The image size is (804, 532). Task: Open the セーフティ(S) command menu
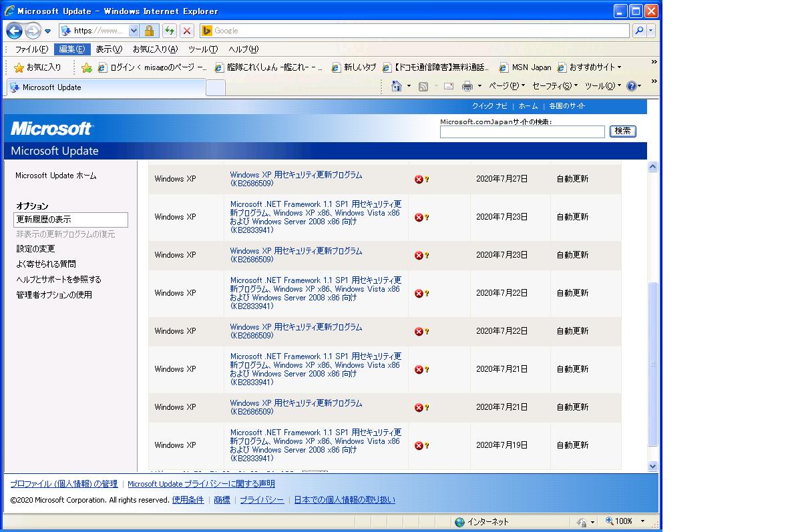pyautogui.click(x=555, y=86)
